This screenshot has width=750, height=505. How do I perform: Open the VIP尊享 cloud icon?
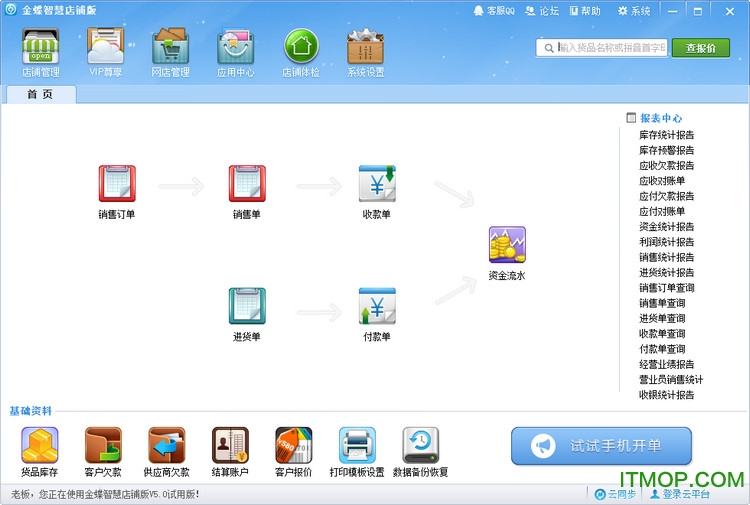[x=106, y=46]
